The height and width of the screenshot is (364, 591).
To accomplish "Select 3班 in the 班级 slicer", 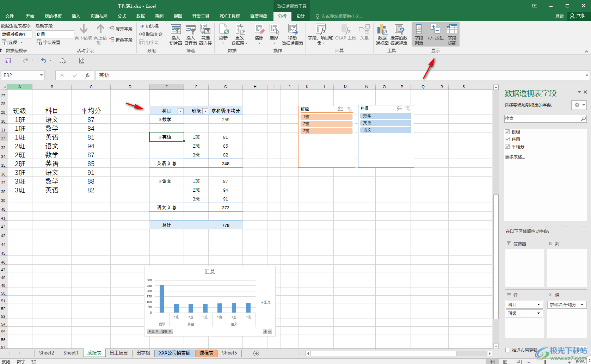I will tap(326, 131).
